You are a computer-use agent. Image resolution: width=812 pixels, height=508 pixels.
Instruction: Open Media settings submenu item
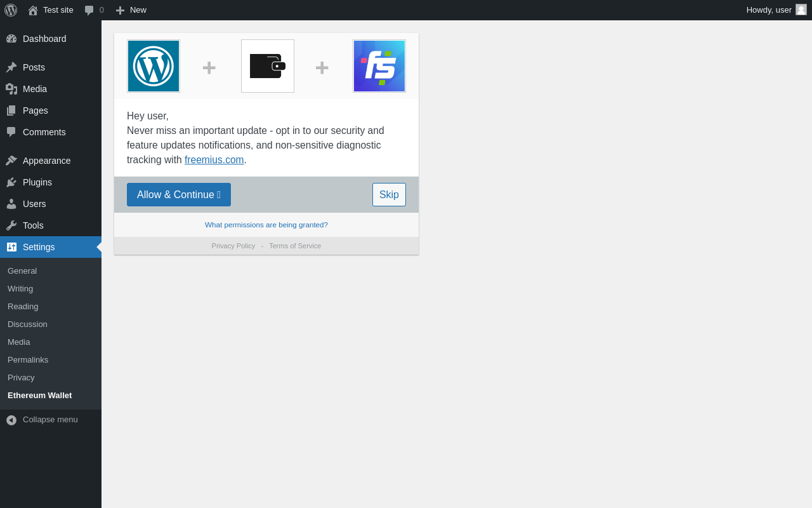point(51,342)
